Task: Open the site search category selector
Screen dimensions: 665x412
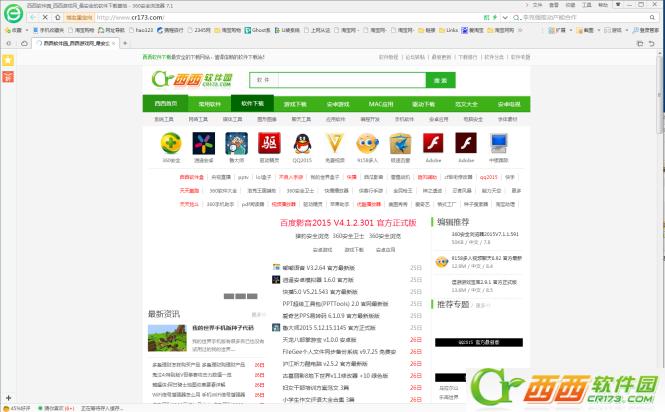Action: (x=264, y=80)
